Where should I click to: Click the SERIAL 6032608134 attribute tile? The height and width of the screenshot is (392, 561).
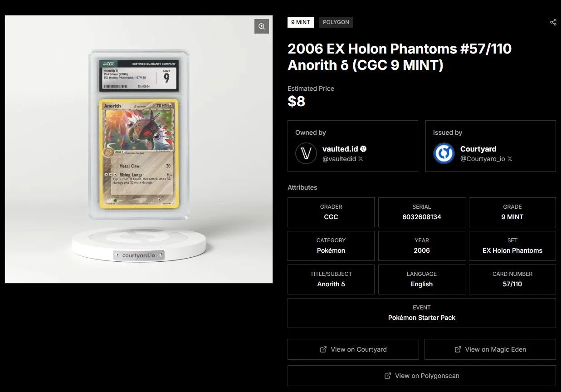(422, 212)
